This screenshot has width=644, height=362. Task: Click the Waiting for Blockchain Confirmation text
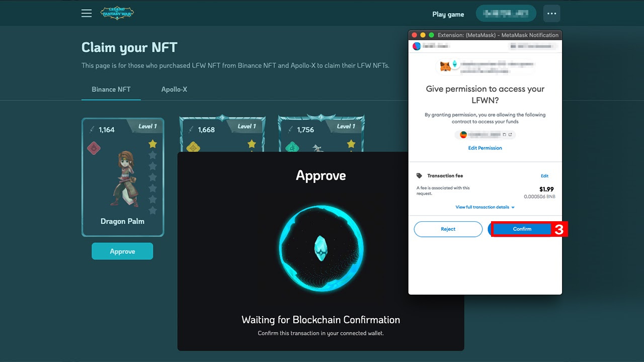[321, 320]
